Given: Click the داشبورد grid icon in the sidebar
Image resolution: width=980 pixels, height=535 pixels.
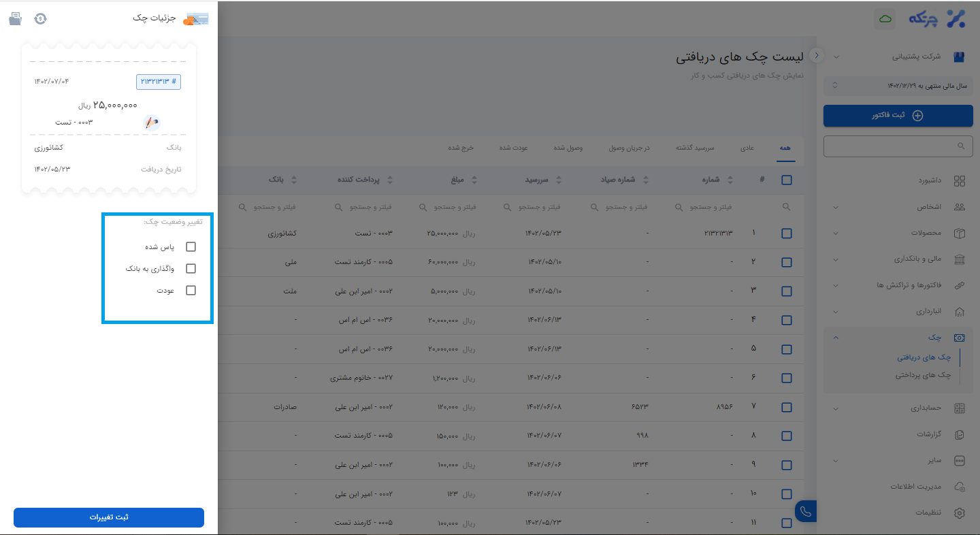Looking at the screenshot, I should [960, 181].
